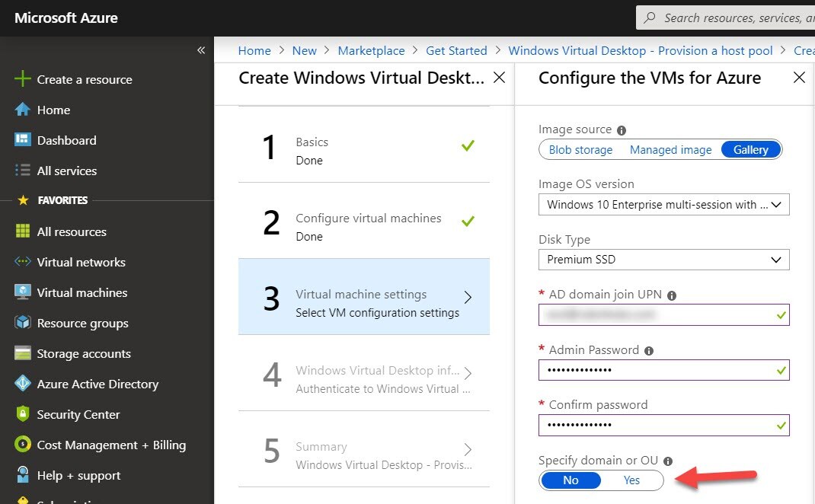Click the Admin Password input field
Image resolution: width=815 pixels, height=504 pixels.
655,370
